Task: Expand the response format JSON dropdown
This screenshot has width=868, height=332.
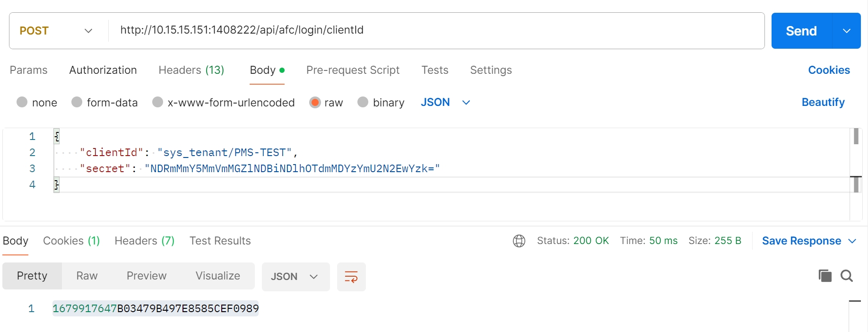Action: 294,277
